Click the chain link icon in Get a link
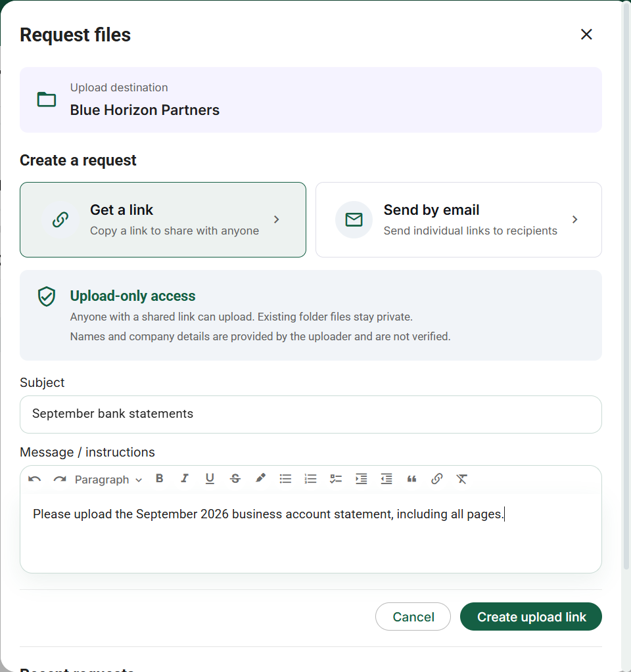 click(60, 219)
